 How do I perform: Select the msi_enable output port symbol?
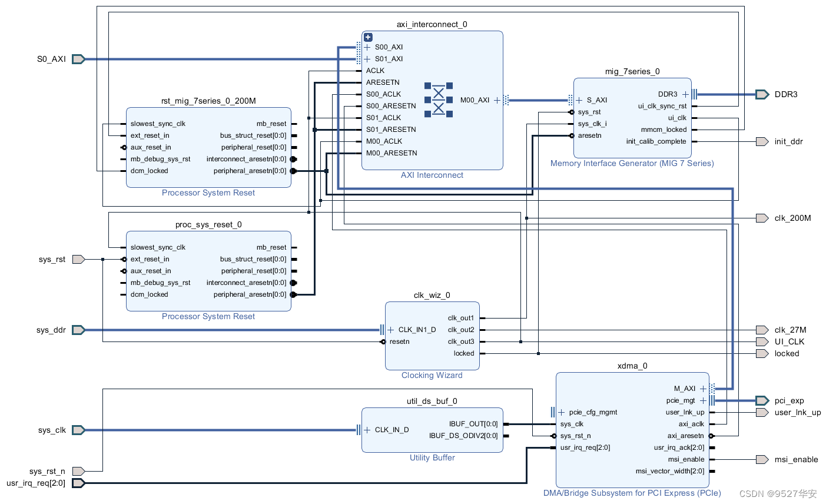(762, 459)
